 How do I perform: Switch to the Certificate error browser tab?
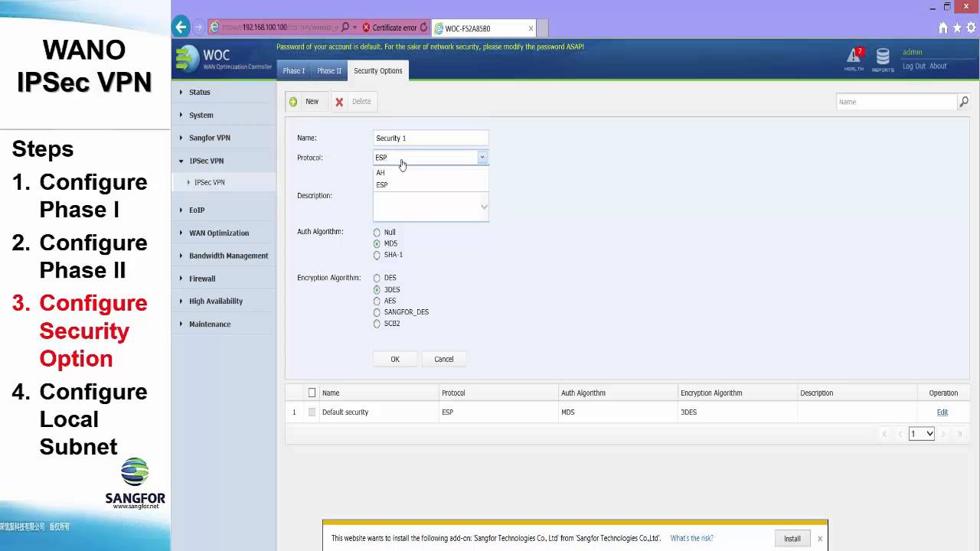(x=394, y=28)
